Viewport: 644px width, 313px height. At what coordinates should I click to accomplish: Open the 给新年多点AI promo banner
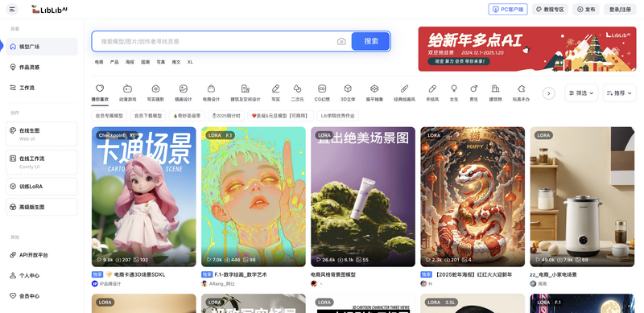(x=527, y=49)
